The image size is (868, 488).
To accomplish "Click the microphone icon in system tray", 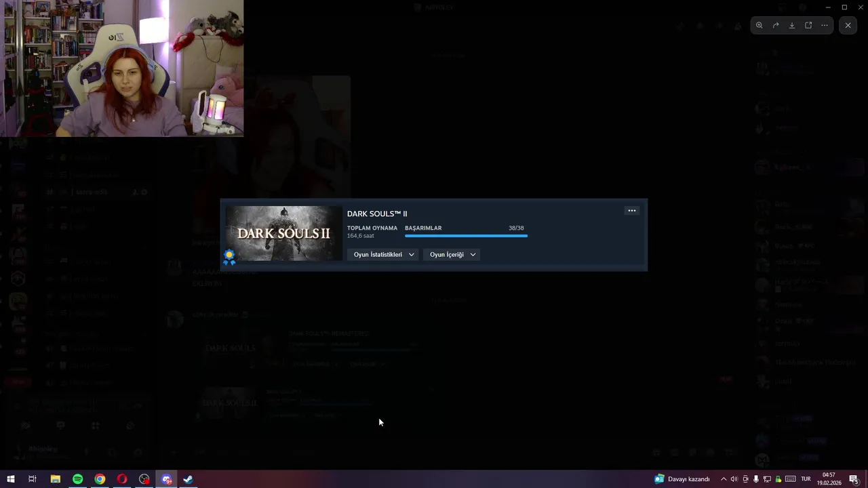I will (x=756, y=479).
